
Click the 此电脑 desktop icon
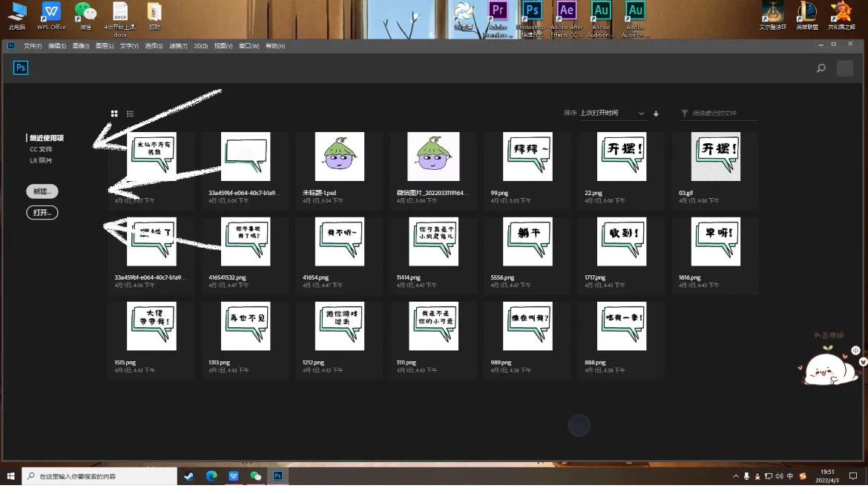[x=17, y=16]
